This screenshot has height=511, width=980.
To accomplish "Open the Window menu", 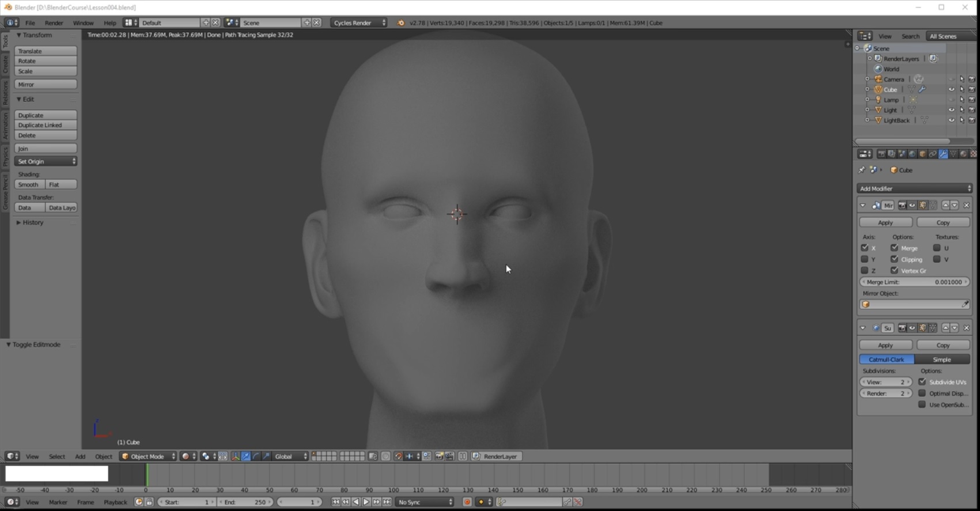I will click(x=83, y=22).
